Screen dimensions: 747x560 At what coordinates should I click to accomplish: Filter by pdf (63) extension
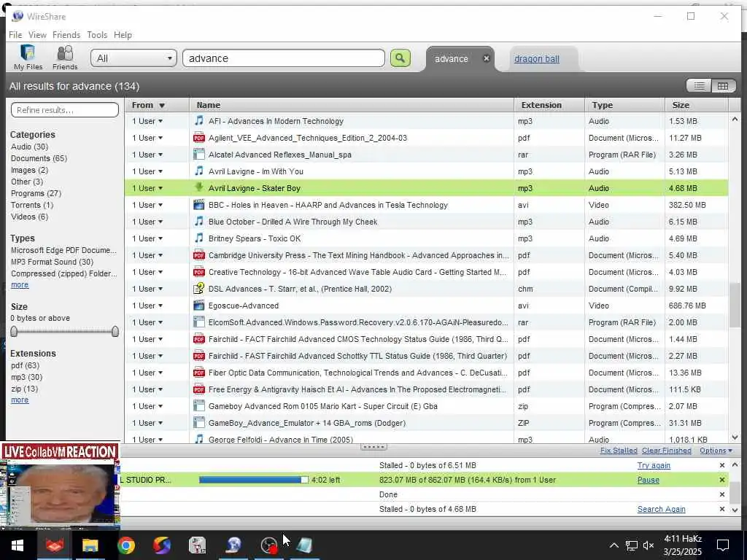(26, 365)
